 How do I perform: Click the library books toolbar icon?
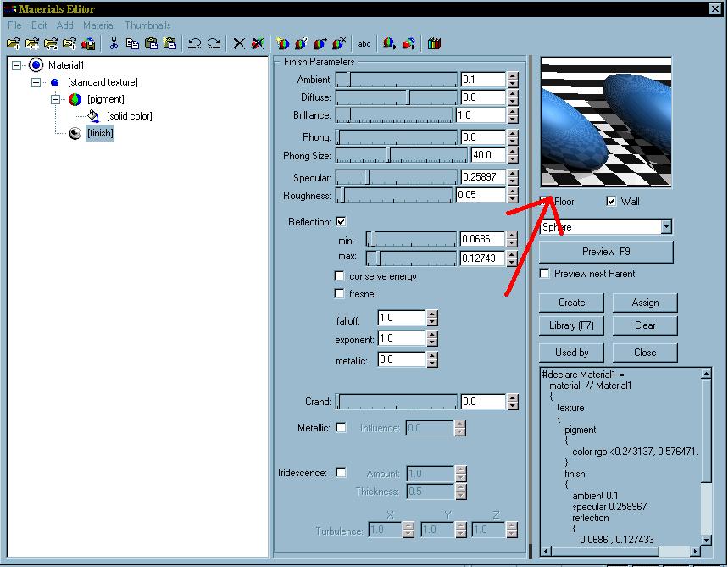point(435,43)
